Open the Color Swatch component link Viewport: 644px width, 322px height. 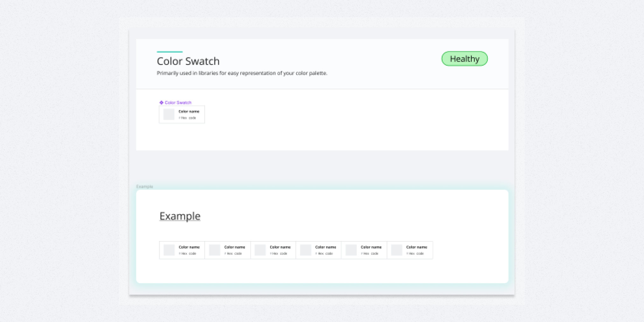178,102
